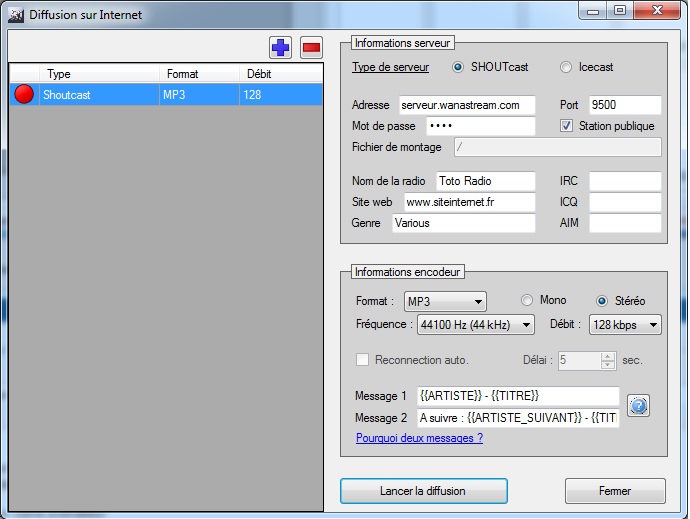The height and width of the screenshot is (519, 690).
Task: Click the blue plus add-stream icon
Action: [x=280, y=47]
